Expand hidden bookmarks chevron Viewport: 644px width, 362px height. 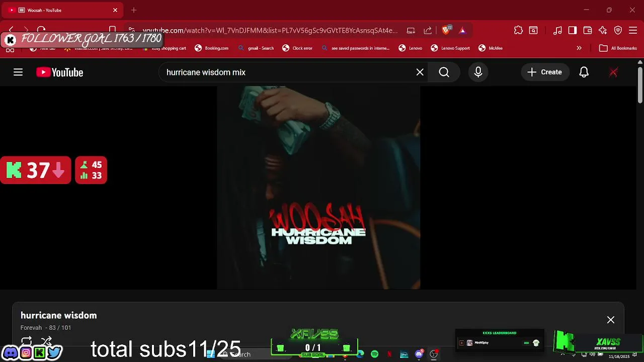[x=579, y=48]
